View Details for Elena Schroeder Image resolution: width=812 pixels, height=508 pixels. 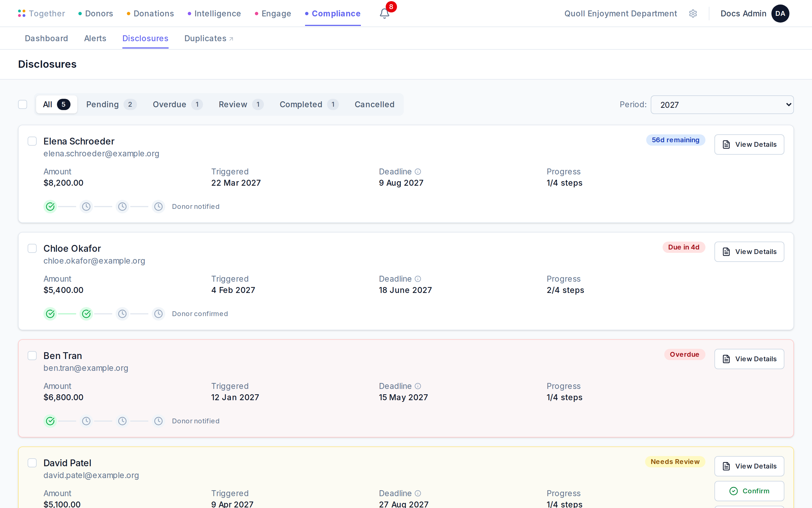coord(749,144)
